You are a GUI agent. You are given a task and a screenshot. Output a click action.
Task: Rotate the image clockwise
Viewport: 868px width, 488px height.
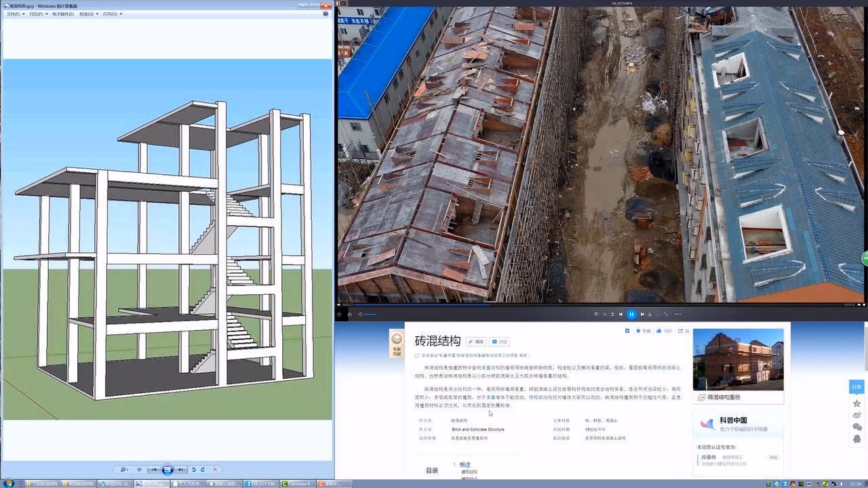tap(203, 469)
